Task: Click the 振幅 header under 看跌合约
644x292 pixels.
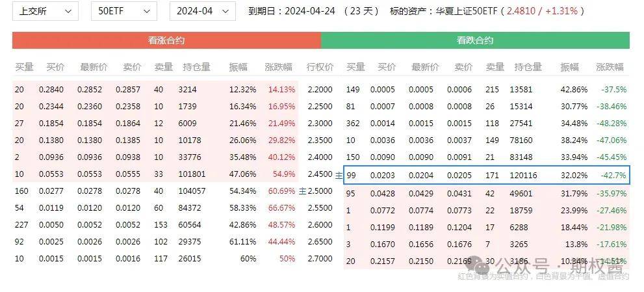Action: [x=570, y=66]
